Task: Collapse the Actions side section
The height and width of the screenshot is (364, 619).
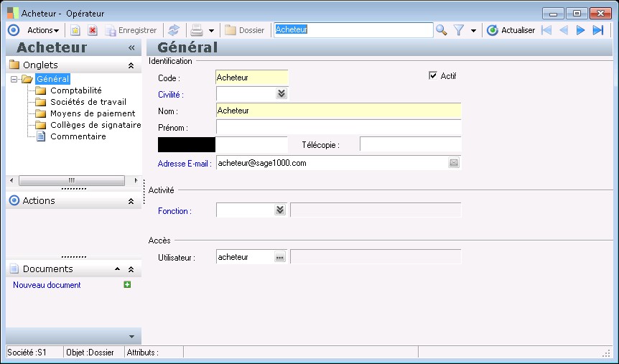Action: click(x=131, y=201)
